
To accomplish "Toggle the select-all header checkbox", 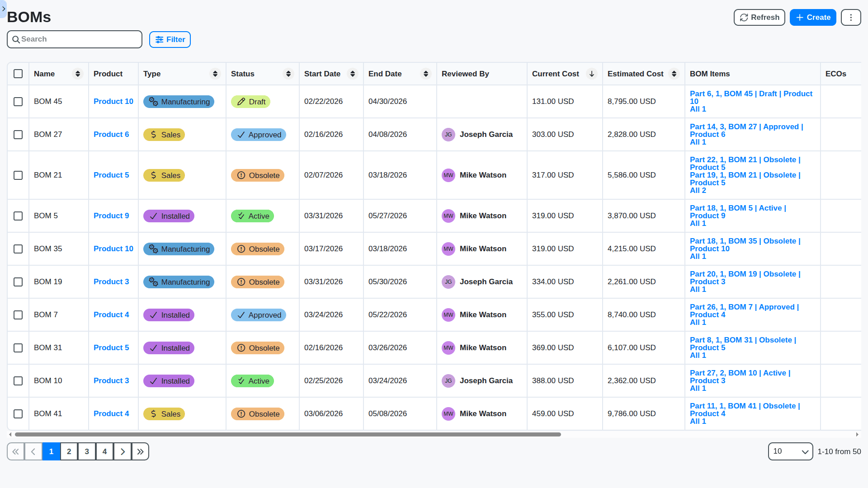I will (18, 74).
